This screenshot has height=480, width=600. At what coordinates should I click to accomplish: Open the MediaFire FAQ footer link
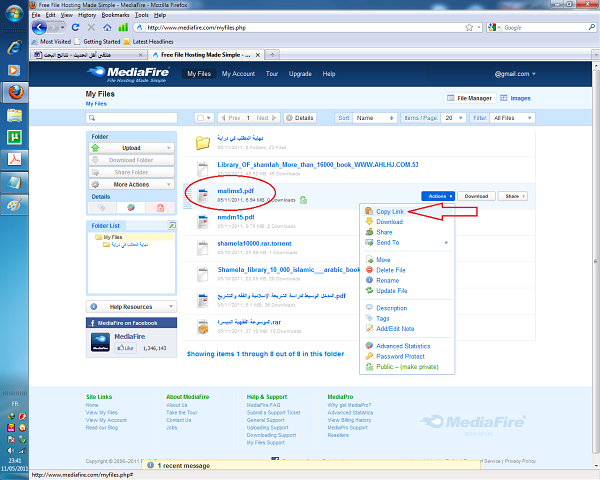[x=263, y=405]
